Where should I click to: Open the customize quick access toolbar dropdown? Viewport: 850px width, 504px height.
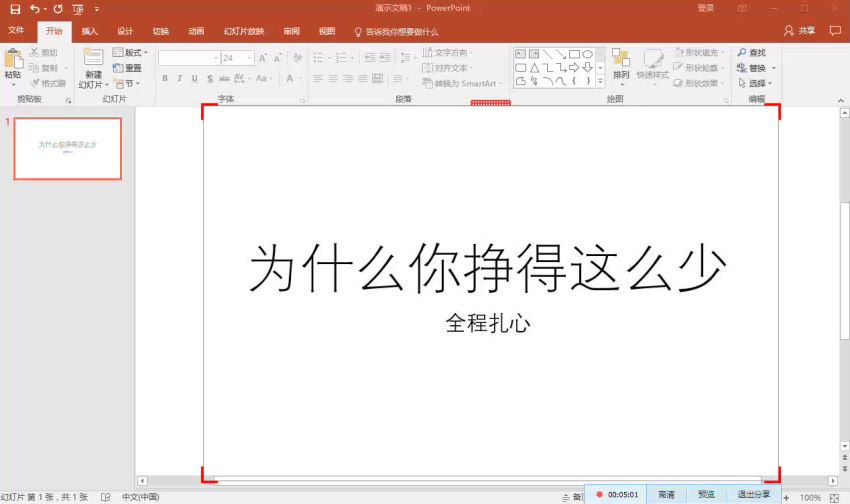[x=96, y=9]
